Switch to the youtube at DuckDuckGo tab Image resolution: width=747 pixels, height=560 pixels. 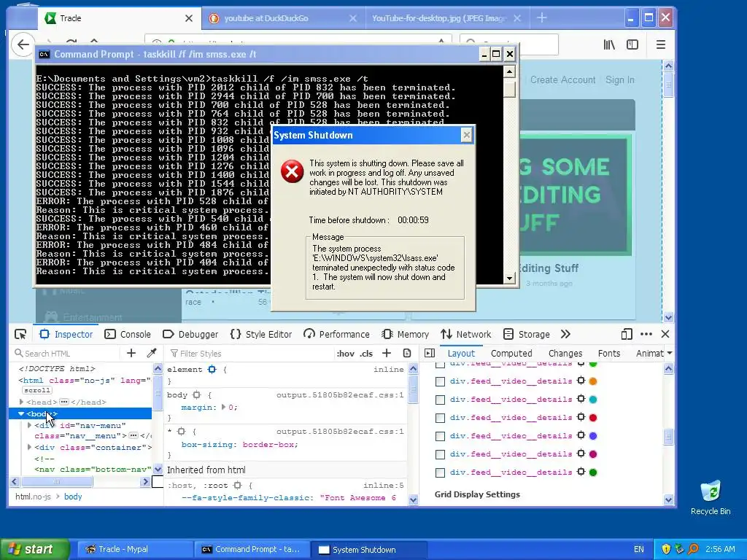tap(283, 18)
